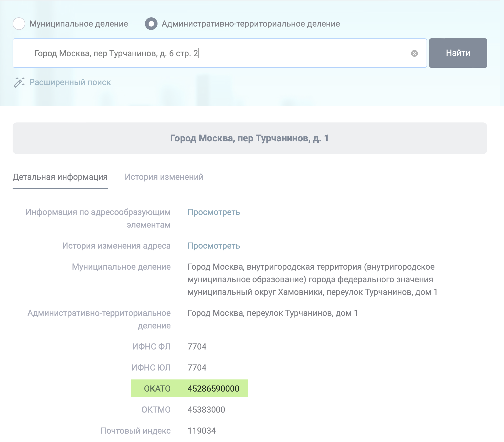Click the highlighted ОКАТО value 45286590000

coord(213,389)
